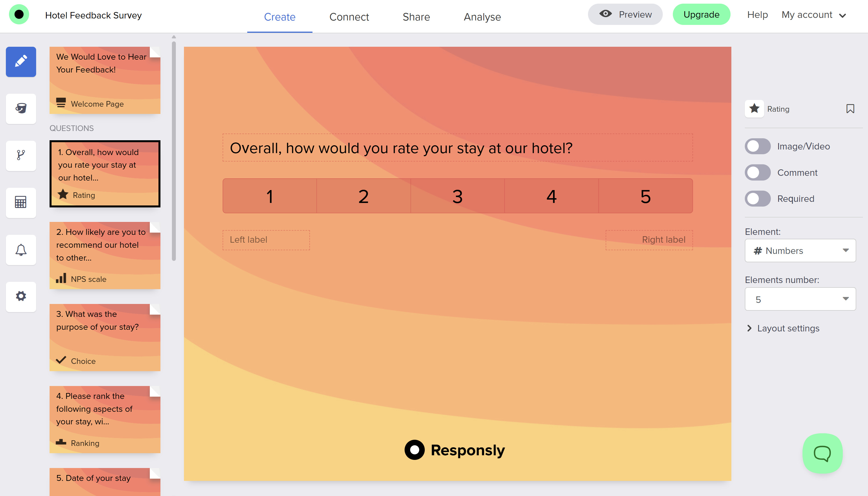Click the scrollbar up arrow in question list
The height and width of the screenshot is (496, 868).
(x=174, y=37)
